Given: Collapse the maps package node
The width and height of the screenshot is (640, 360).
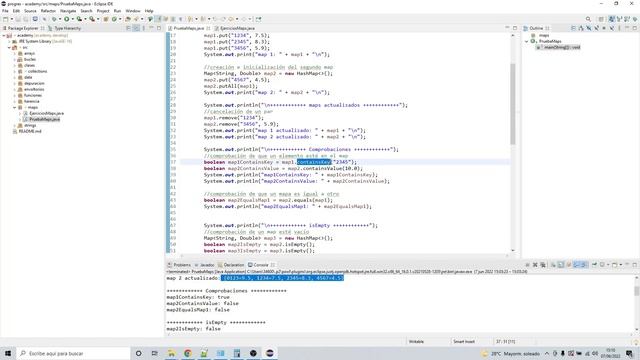Looking at the screenshot, I should click(x=15, y=107).
